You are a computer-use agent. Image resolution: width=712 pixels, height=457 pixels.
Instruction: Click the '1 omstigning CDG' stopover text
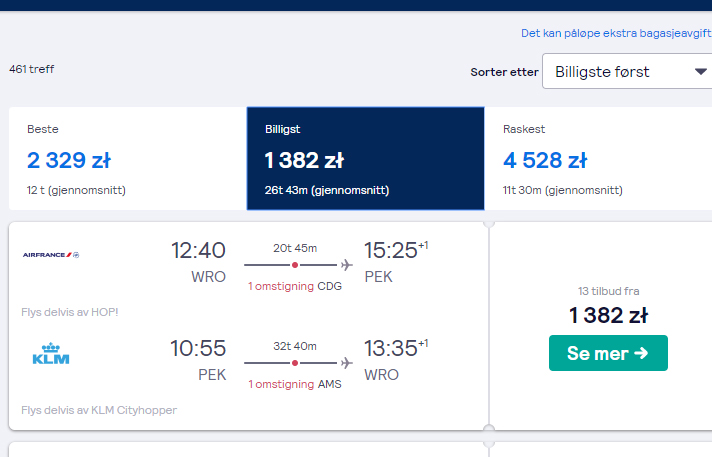[295, 286]
